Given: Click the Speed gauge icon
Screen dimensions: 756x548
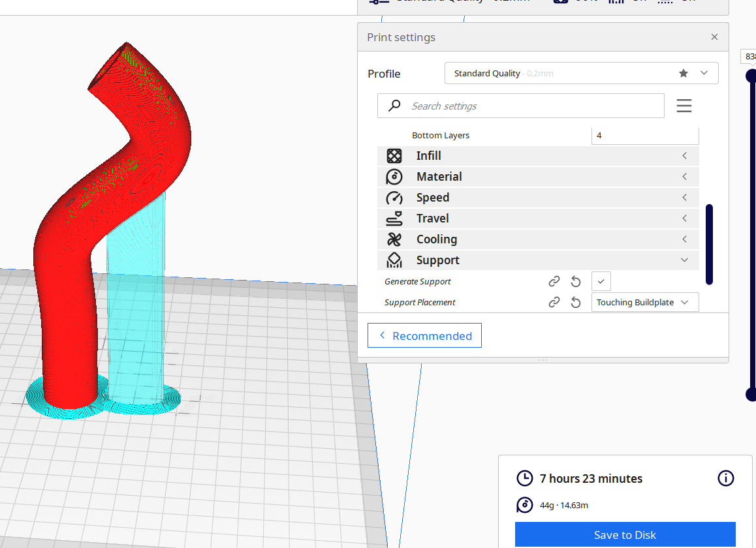Looking at the screenshot, I should click(x=394, y=198).
